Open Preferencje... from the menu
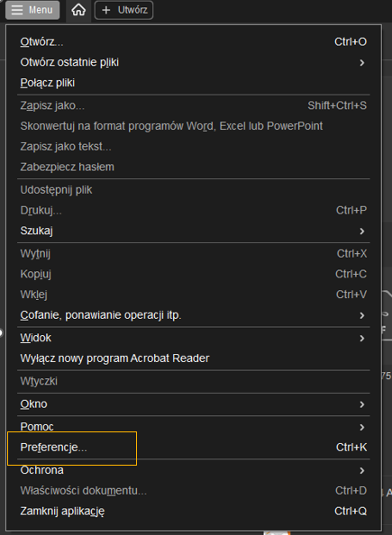This screenshot has width=392, height=535. click(x=194, y=448)
